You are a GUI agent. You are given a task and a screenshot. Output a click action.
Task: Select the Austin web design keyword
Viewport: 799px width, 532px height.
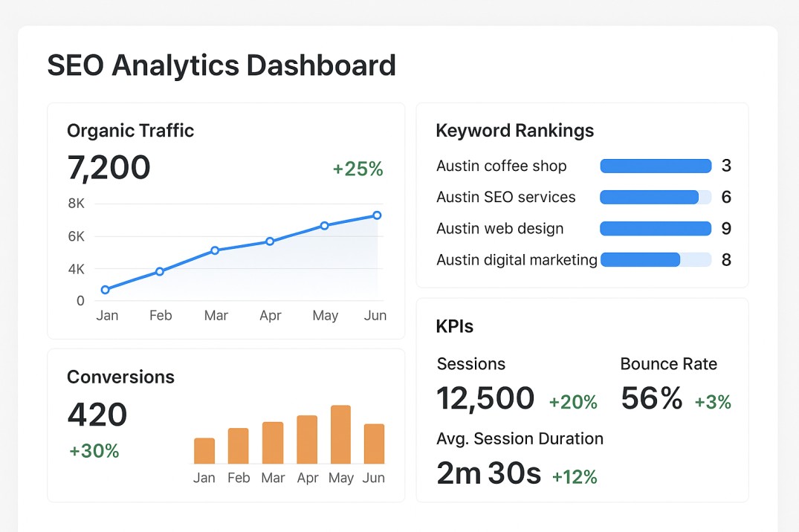[x=500, y=229]
